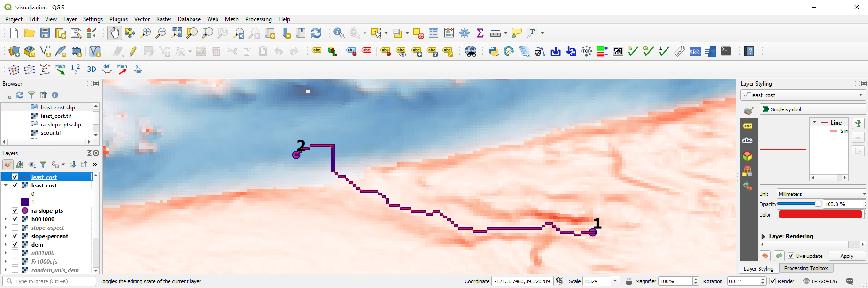Select the Pan Map hand tool
Image resolution: width=868 pixels, height=288 pixels.
pyautogui.click(x=115, y=33)
